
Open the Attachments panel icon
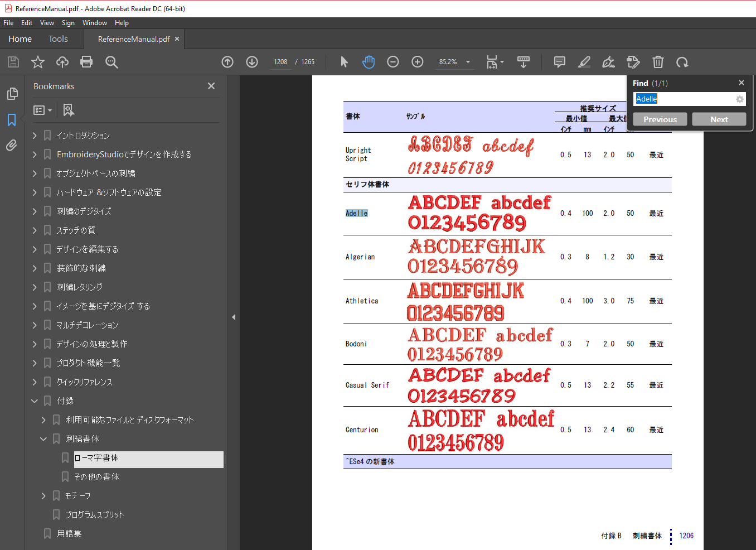[x=12, y=146]
